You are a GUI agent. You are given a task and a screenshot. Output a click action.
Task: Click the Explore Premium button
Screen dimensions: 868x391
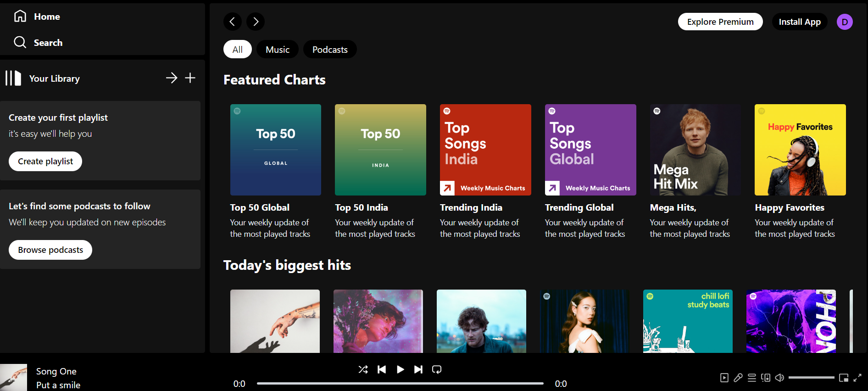pos(720,22)
